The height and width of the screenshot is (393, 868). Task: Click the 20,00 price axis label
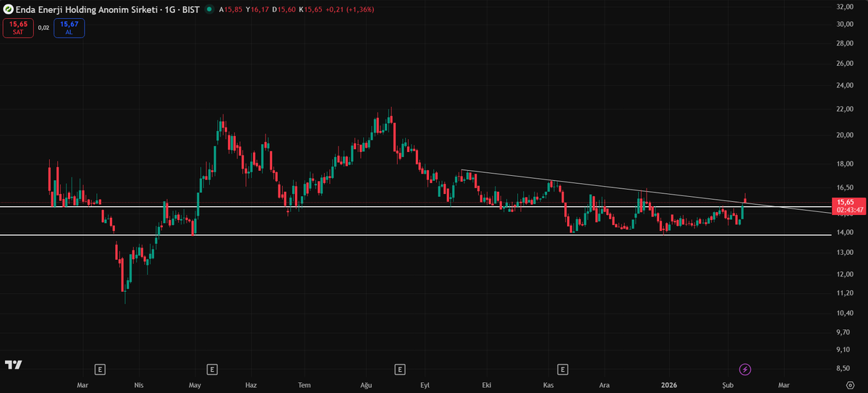pos(846,135)
